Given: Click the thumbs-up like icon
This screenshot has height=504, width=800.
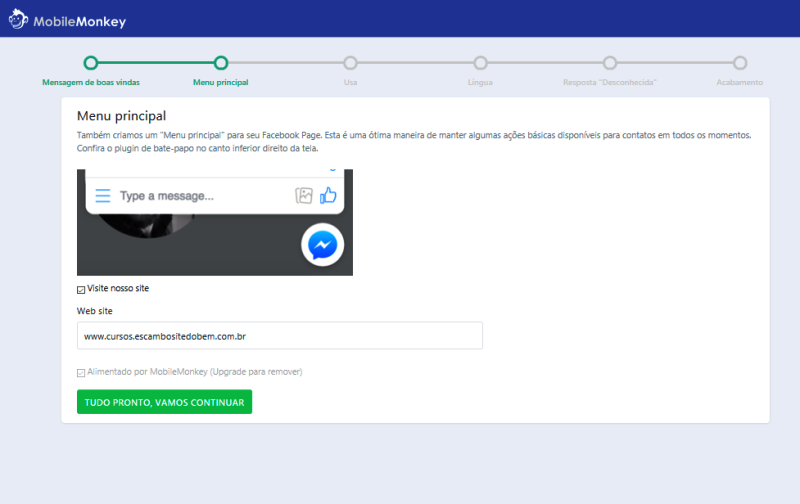Looking at the screenshot, I should [x=328, y=195].
